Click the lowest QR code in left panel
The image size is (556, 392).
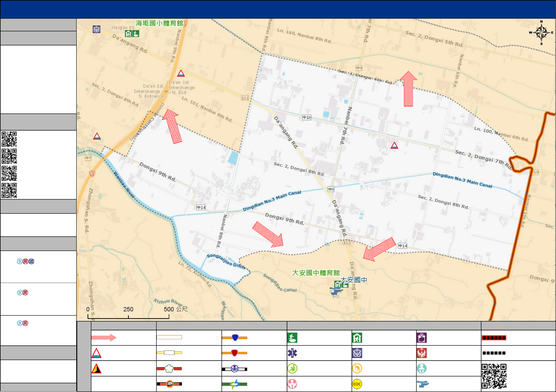point(9,191)
